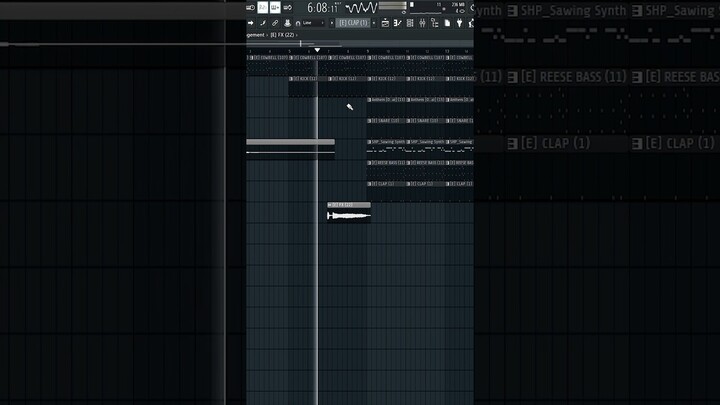Open the channel rack view icon
This screenshot has width=720, height=405.
(x=410, y=23)
